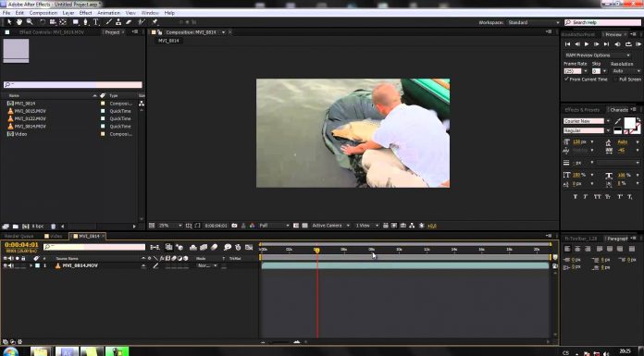644x356 pixels.
Task: Select the Eraser tool
Action: 128,22
